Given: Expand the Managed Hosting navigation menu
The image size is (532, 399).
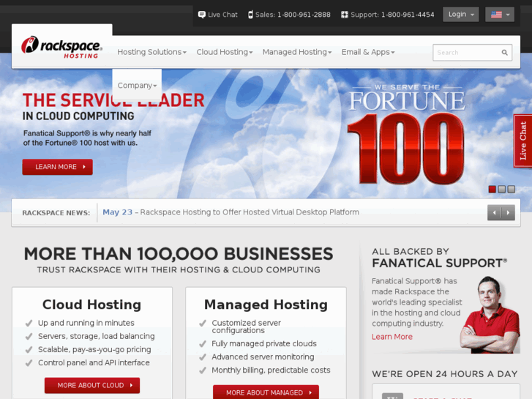Looking at the screenshot, I should (297, 52).
